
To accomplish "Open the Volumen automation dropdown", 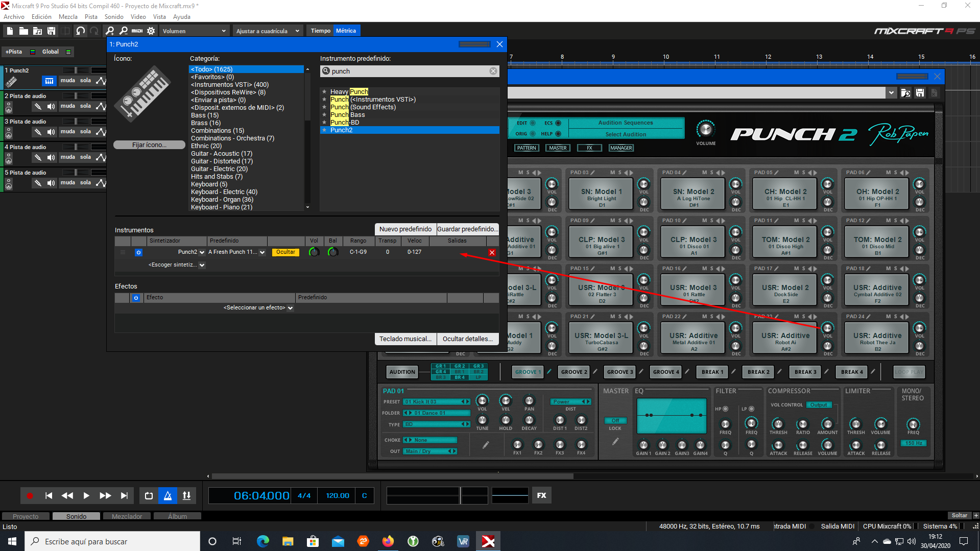I will coord(194,31).
